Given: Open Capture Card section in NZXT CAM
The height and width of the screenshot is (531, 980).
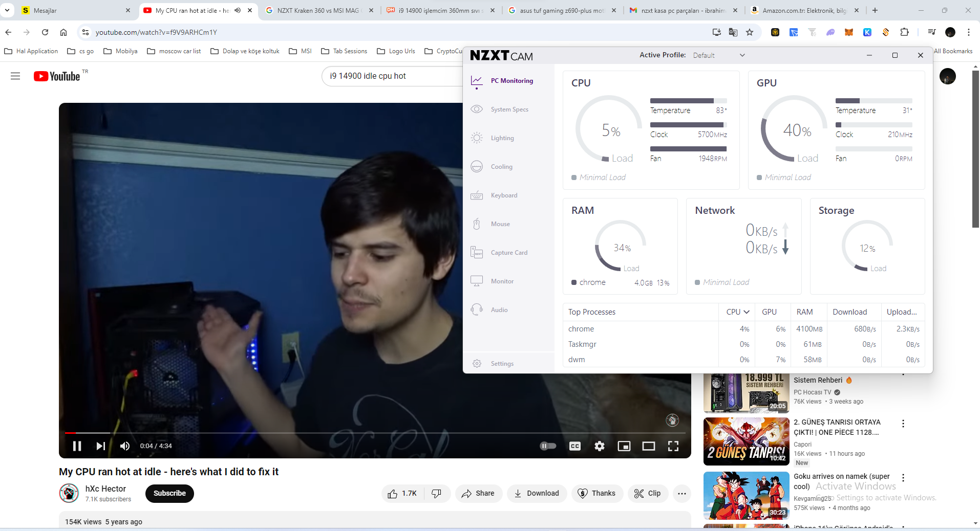Looking at the screenshot, I should [499, 253].
